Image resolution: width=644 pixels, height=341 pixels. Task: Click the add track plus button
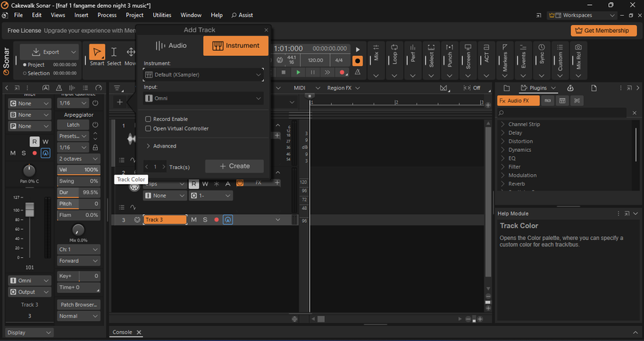click(x=119, y=102)
